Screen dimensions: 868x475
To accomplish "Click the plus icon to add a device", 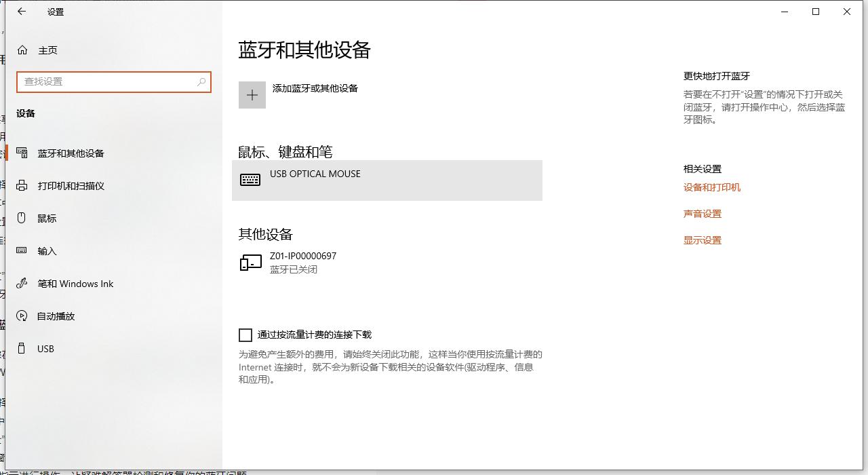I will click(252, 94).
